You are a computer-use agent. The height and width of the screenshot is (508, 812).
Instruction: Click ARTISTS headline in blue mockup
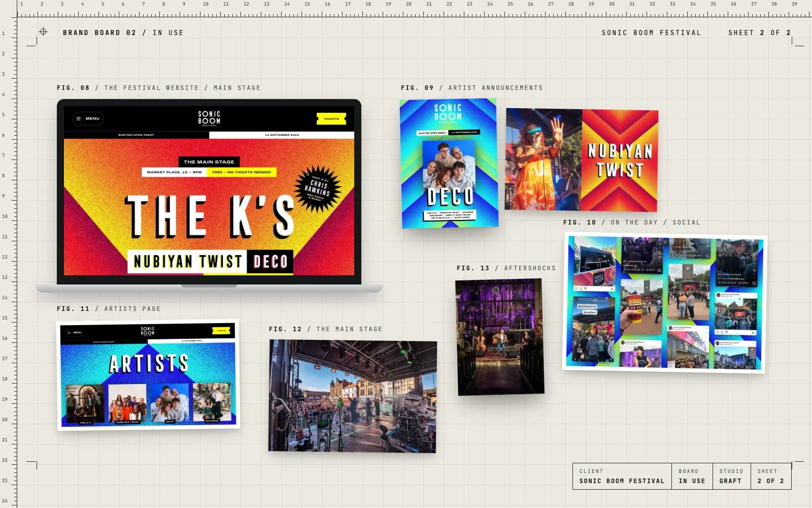click(149, 364)
